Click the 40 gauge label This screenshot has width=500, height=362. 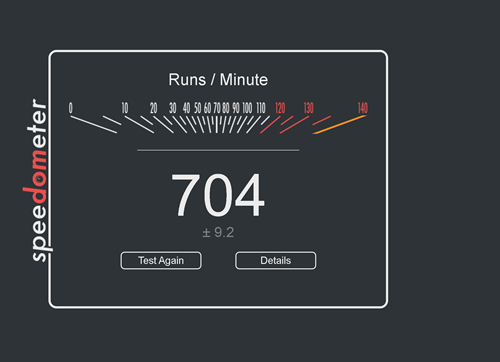pyautogui.click(x=186, y=108)
